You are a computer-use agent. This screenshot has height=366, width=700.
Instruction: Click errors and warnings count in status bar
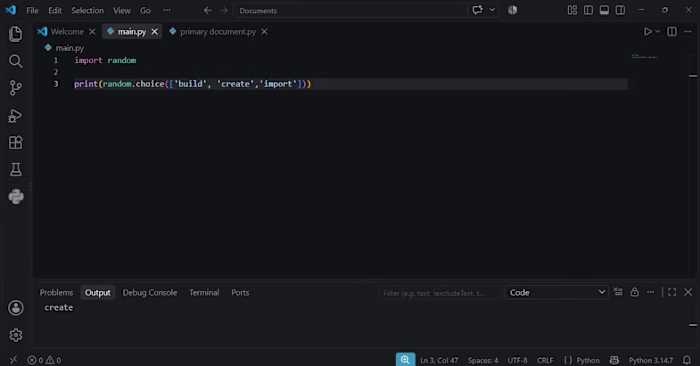[x=44, y=360]
